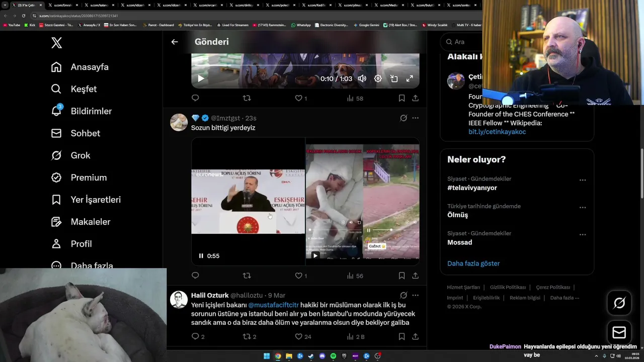The width and height of the screenshot is (644, 362).
Task: Expand top video to fullscreen
Action: point(410,78)
